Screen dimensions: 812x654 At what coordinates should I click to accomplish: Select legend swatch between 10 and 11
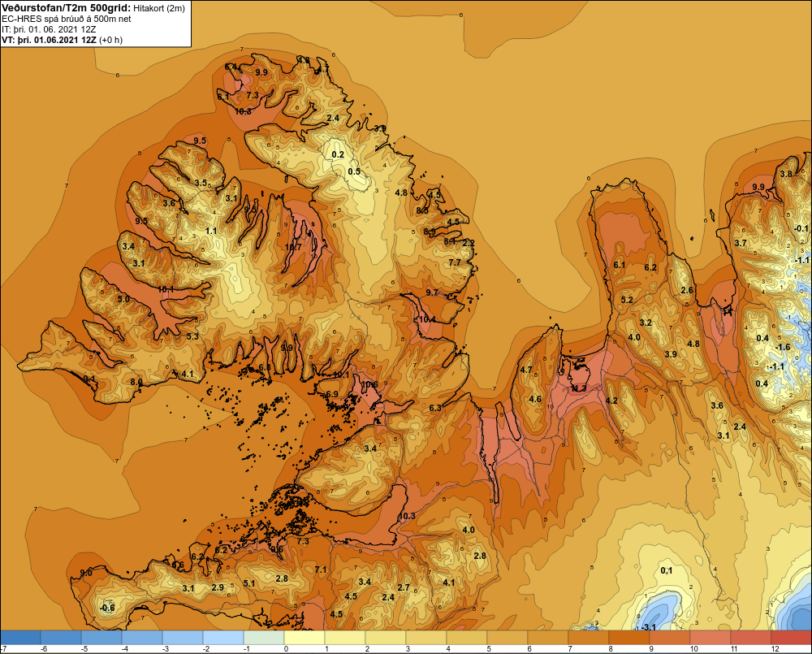(x=710, y=638)
